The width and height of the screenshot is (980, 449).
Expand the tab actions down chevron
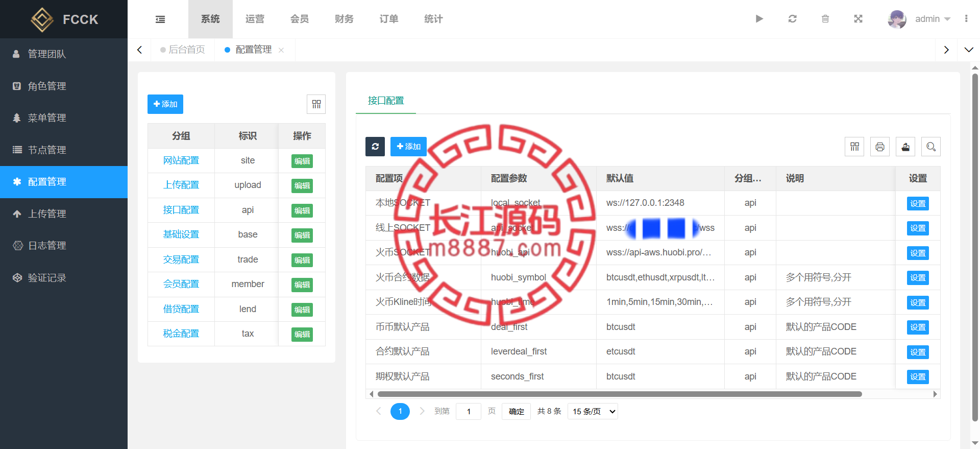[969, 50]
